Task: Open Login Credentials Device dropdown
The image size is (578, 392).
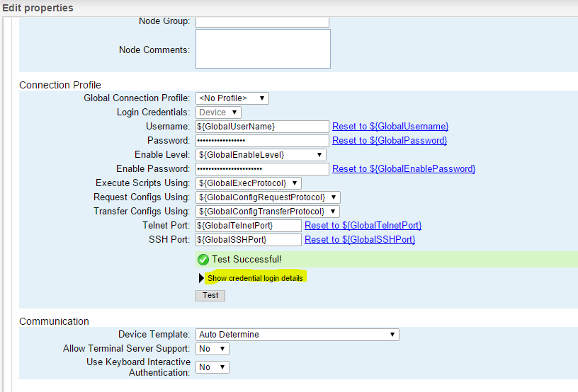Action: [218, 113]
